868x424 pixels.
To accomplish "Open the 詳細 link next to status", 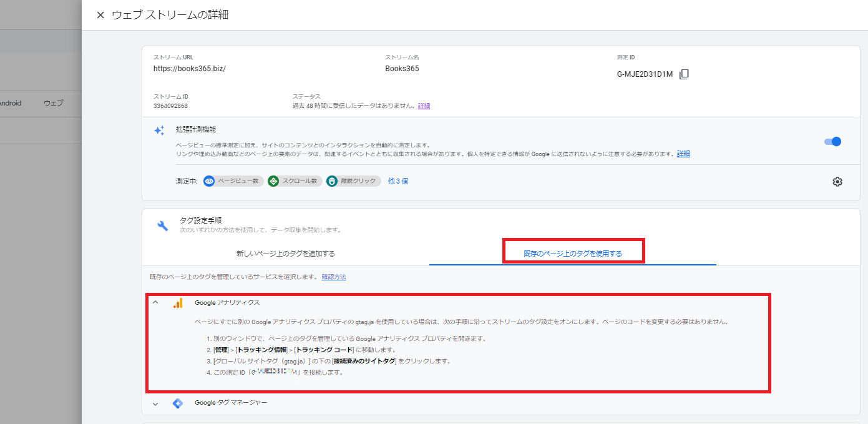I will point(424,106).
